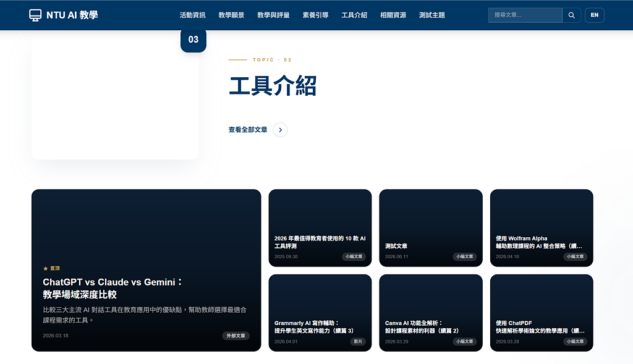Click the search magnifier icon button
633x364 pixels.
(571, 15)
